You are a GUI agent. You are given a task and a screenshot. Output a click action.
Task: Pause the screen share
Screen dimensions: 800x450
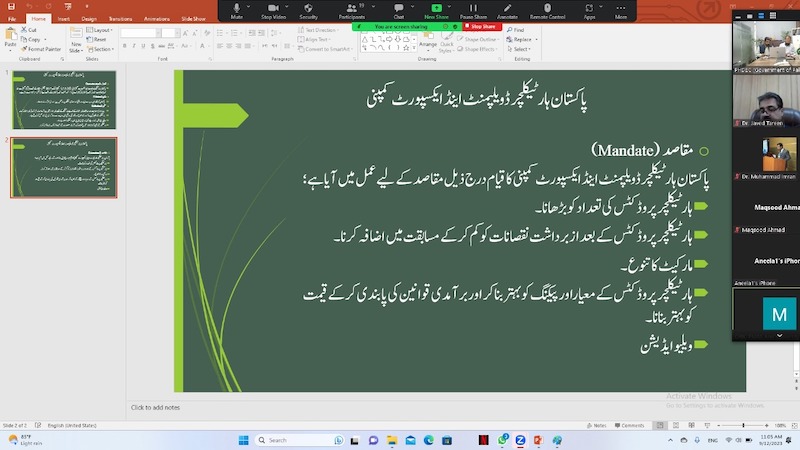pos(472,10)
